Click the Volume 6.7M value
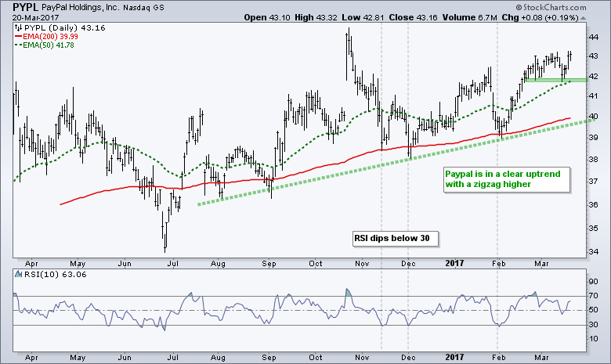Image resolution: width=611 pixels, height=364 pixels. pyautogui.click(x=469, y=17)
